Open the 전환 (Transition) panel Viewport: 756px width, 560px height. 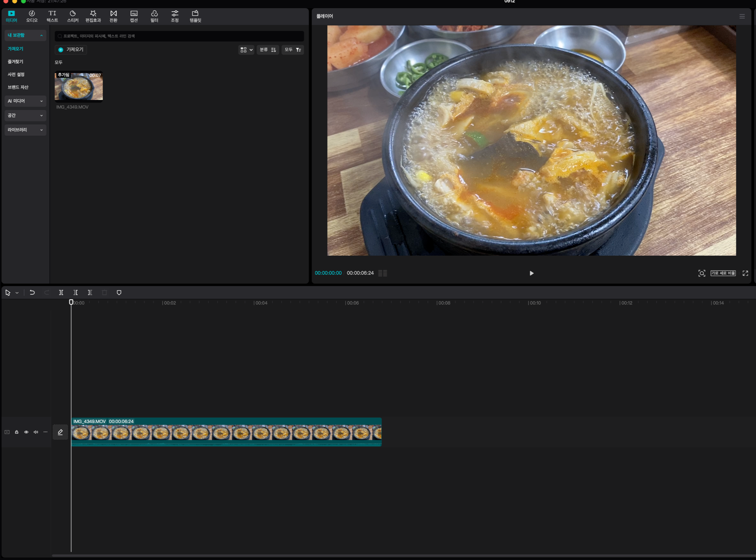pos(113,16)
